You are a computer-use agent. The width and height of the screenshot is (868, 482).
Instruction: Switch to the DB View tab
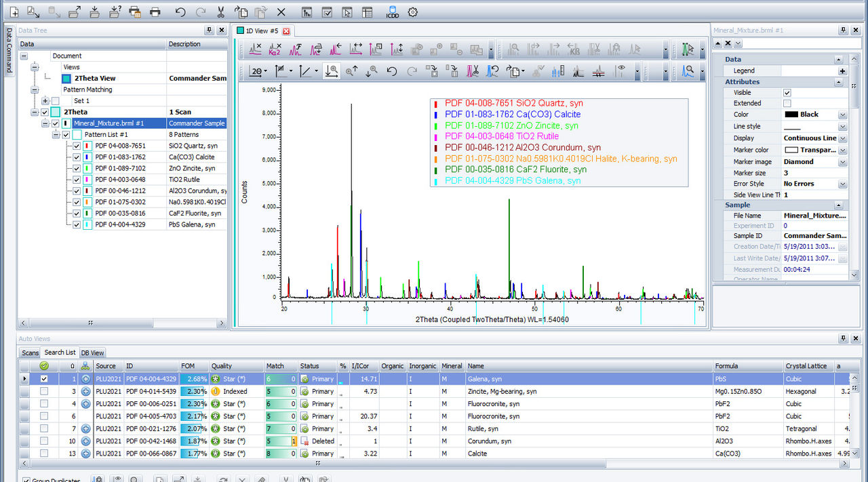[92, 353]
